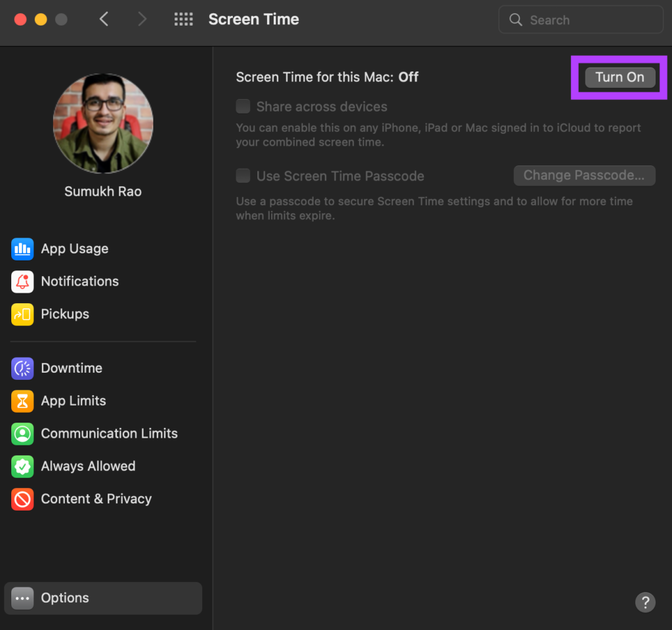Show all preferences grid icon
This screenshot has width=672, height=630.
pos(184,19)
